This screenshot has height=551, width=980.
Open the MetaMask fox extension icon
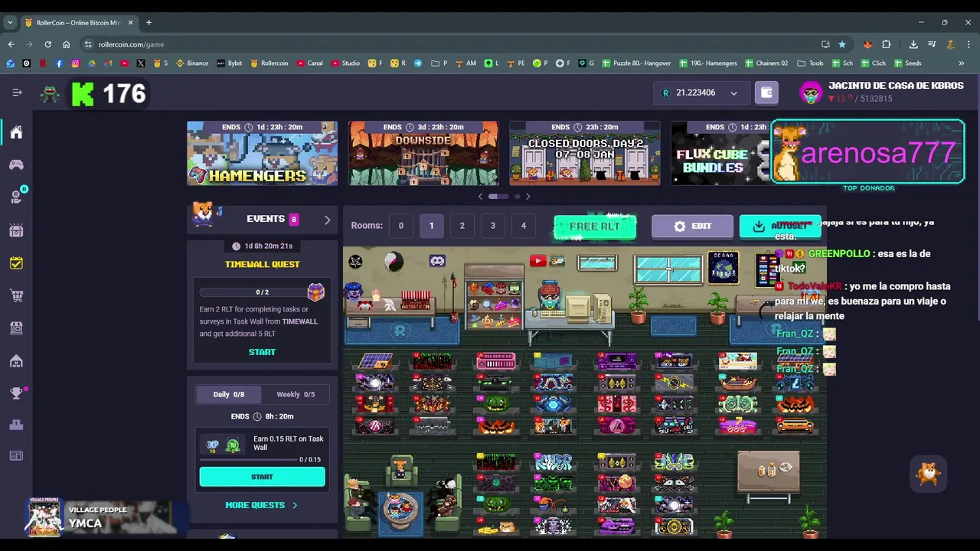[867, 44]
